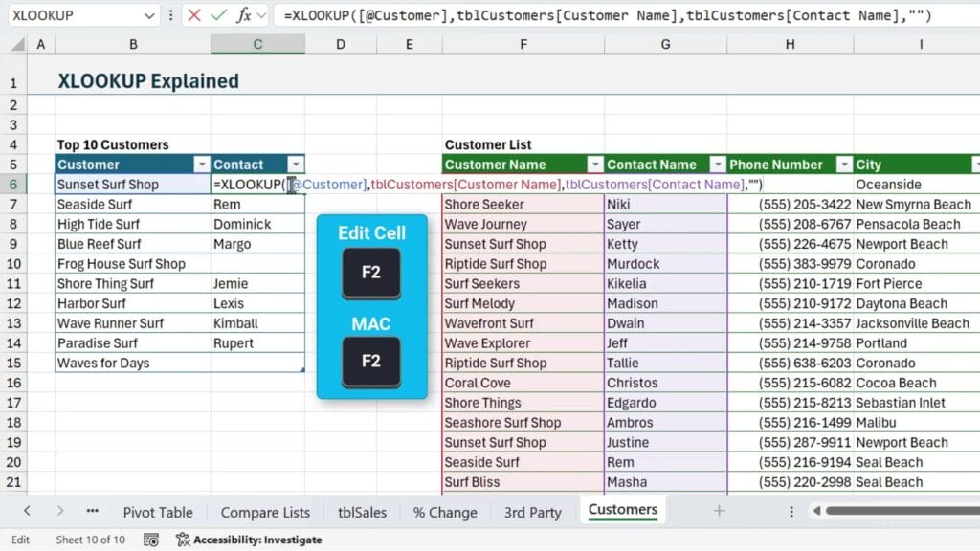
Task: Confirm the formula with the Enter checkmark
Action: [x=219, y=15]
